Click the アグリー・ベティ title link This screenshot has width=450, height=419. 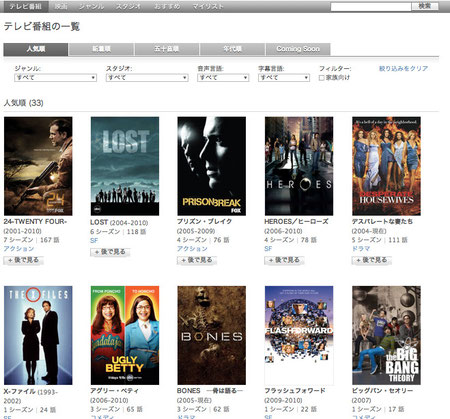(x=114, y=391)
